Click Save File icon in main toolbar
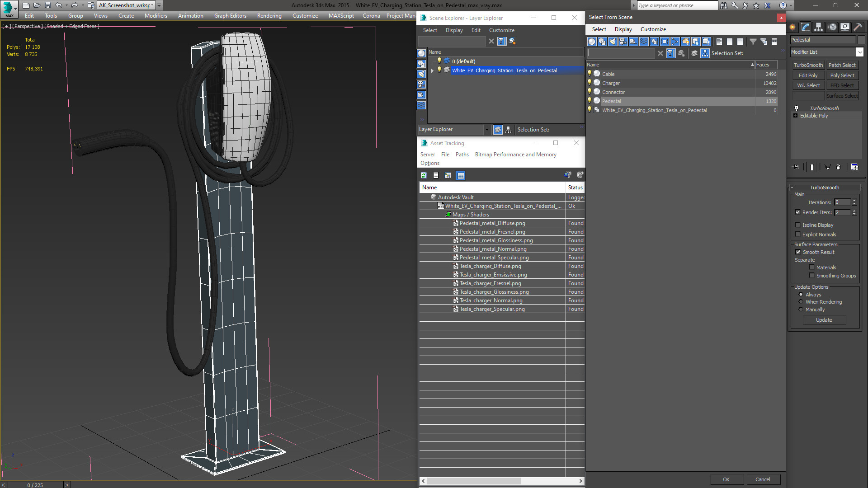 47,5
